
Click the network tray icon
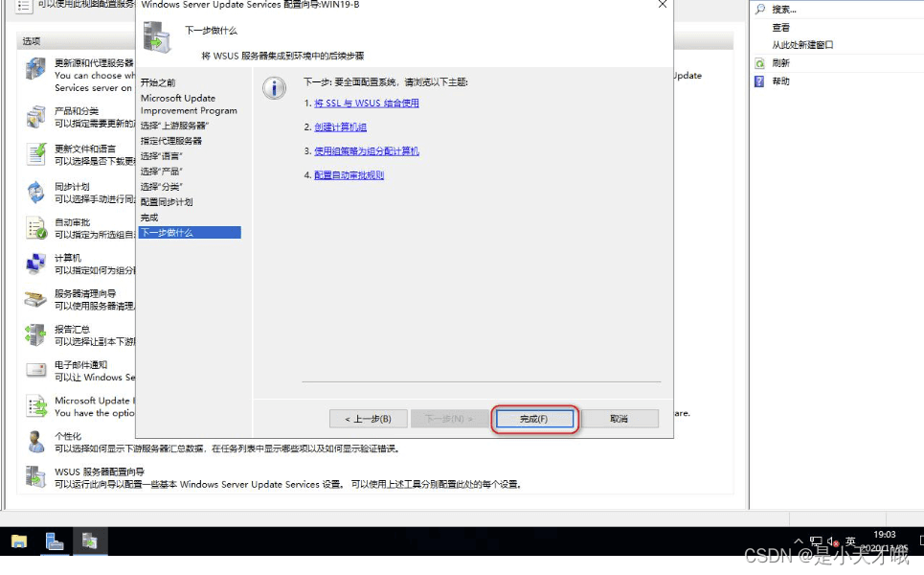[x=816, y=540]
